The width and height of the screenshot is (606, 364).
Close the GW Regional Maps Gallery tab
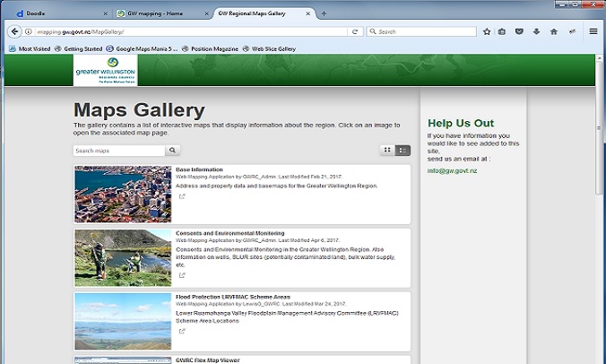tap(308, 13)
